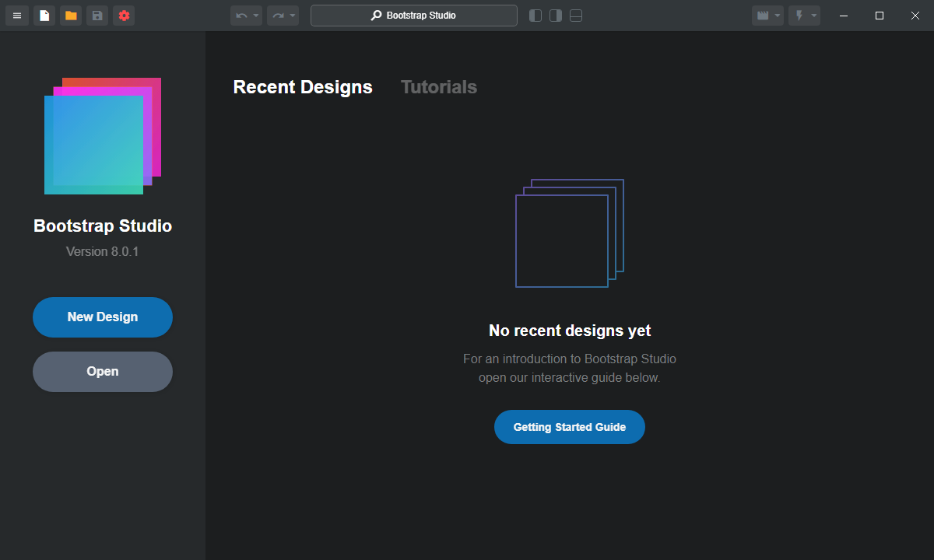Viewport: 934px width, 560px height.
Task: Open the dropdown next to the lightning icon
Action: point(813,15)
